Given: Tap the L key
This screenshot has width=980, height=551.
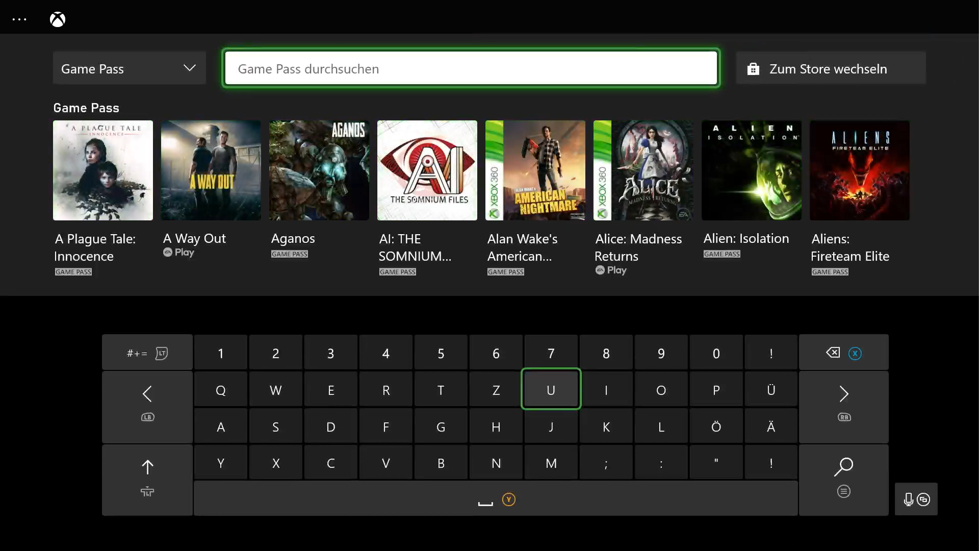Looking at the screenshot, I should (x=661, y=427).
